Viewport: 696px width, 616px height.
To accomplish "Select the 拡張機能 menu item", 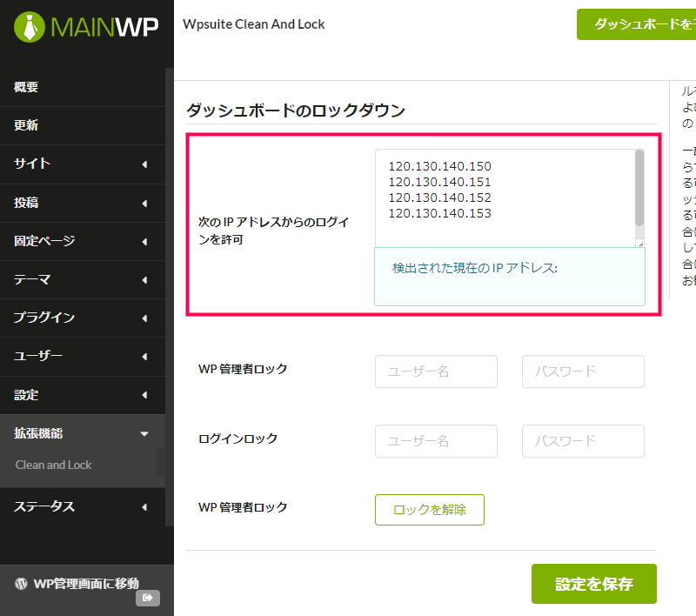I will (x=83, y=433).
